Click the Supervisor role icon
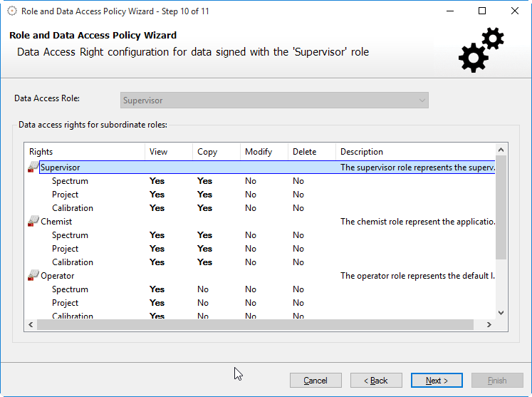 [x=33, y=167]
